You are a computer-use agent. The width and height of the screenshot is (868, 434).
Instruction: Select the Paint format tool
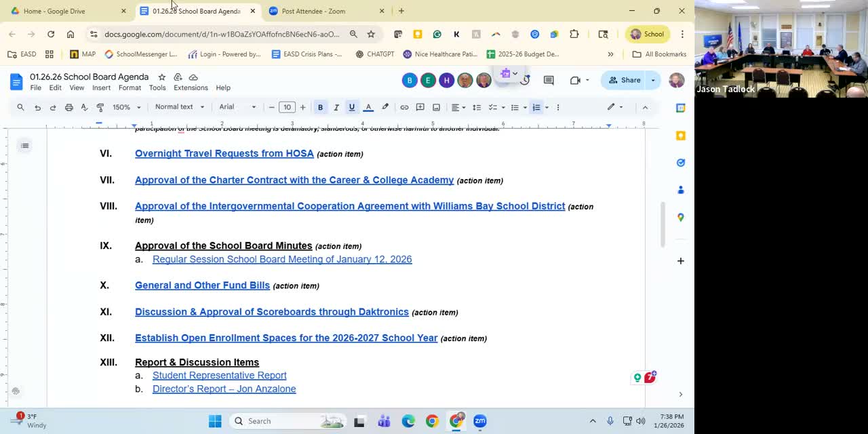click(x=100, y=107)
